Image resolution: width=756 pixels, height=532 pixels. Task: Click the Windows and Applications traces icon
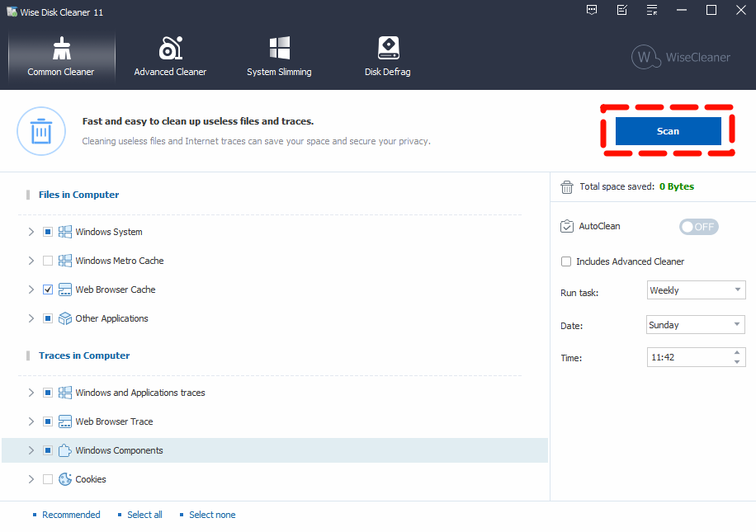(x=65, y=393)
